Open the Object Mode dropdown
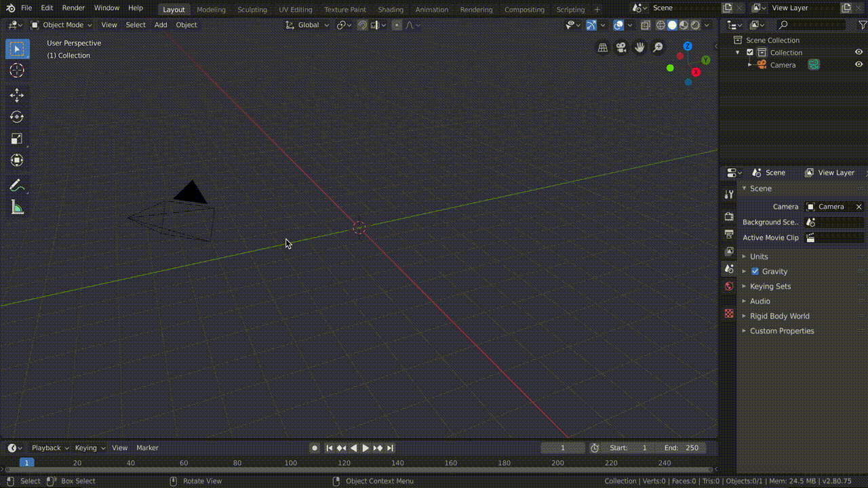The height and width of the screenshot is (488, 868). click(62, 25)
